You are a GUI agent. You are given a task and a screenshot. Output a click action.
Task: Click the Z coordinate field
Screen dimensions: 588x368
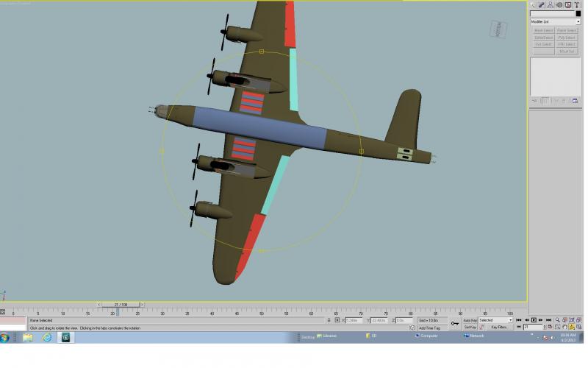404,320
